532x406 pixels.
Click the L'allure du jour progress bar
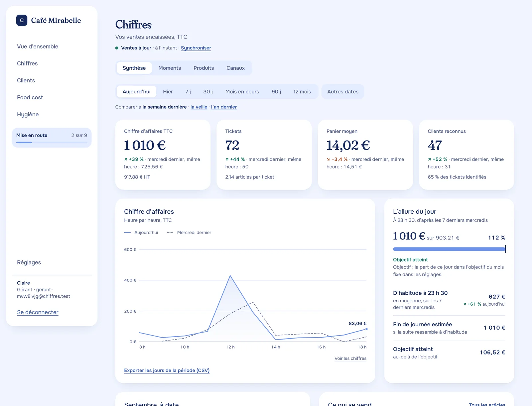pyautogui.click(x=449, y=249)
